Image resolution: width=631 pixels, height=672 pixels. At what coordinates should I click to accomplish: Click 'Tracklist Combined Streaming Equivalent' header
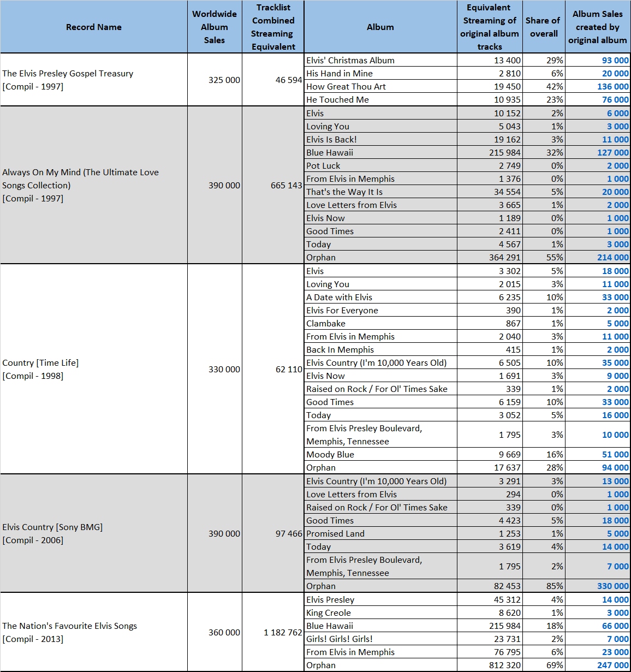[x=273, y=27]
